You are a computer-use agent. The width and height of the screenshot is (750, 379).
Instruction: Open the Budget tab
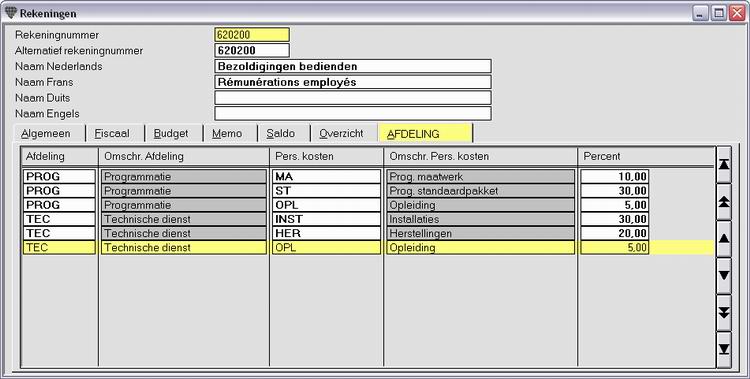click(x=171, y=134)
